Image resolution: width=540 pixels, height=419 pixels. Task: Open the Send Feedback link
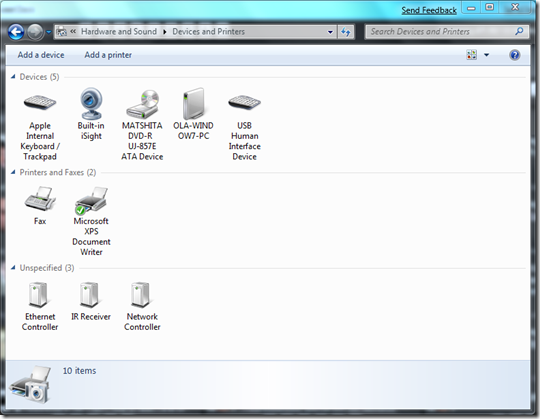tap(429, 10)
